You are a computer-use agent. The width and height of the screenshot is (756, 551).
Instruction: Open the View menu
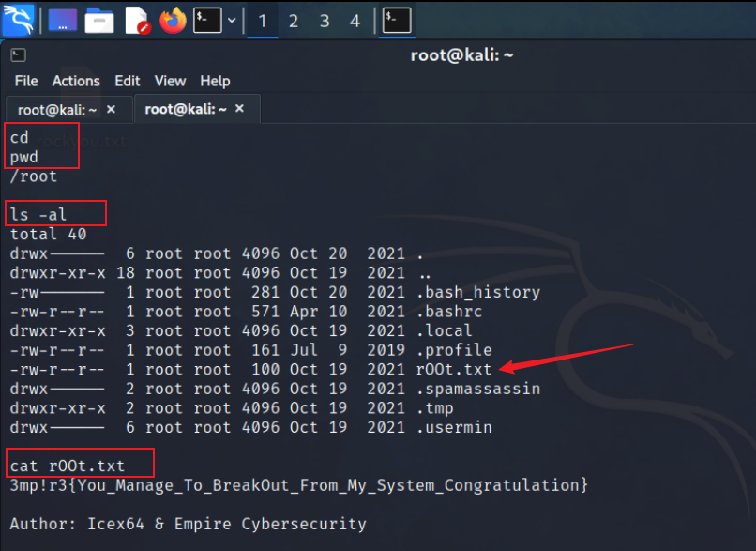pyautogui.click(x=170, y=82)
